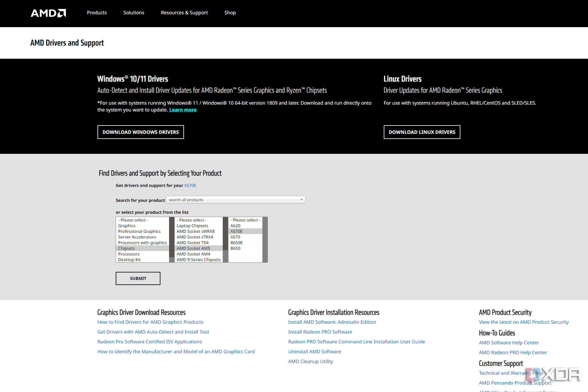Open the Solutions menu
This screenshot has width=588, height=392.
click(x=134, y=13)
